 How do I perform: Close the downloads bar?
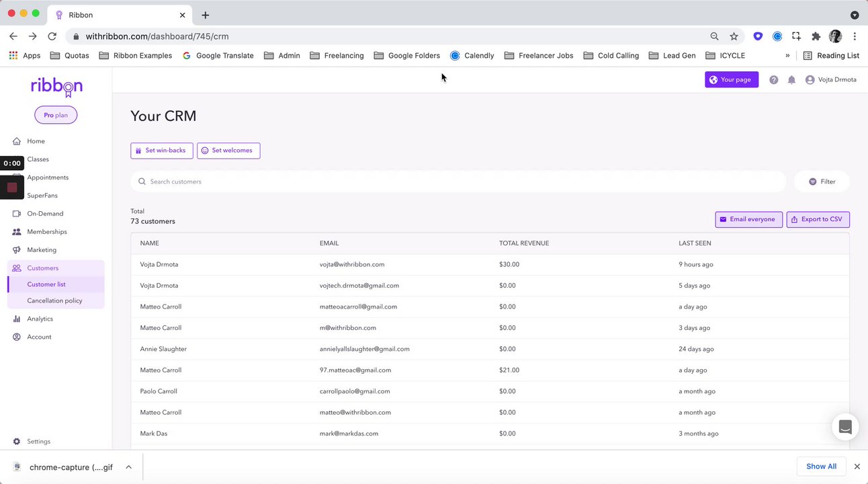(857, 467)
